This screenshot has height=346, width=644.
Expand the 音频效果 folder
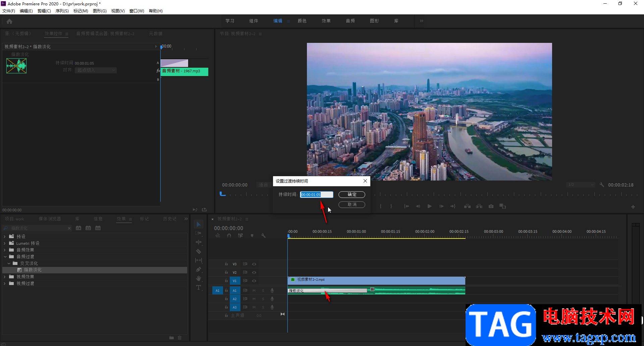5,250
